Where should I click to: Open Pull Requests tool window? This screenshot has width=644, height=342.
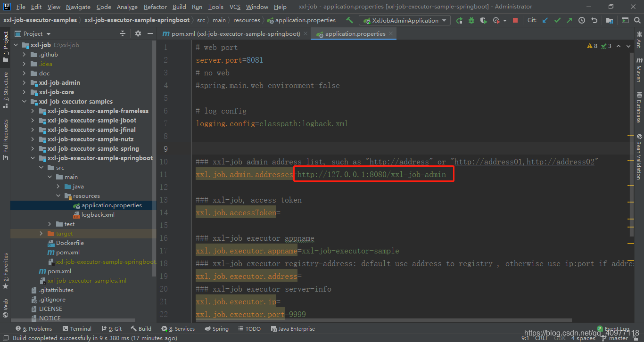coord(6,139)
